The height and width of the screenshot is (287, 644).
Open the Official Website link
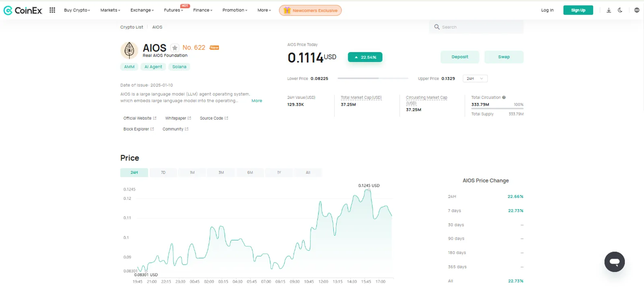(140, 118)
